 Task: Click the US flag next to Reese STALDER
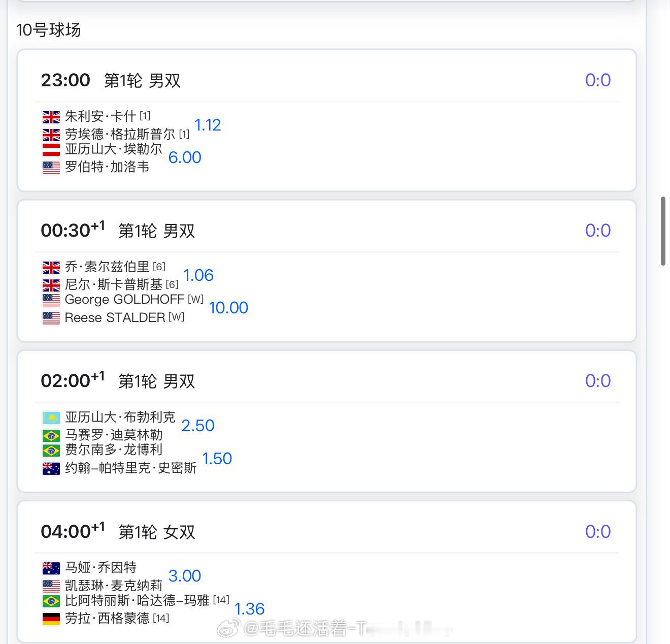(x=51, y=318)
